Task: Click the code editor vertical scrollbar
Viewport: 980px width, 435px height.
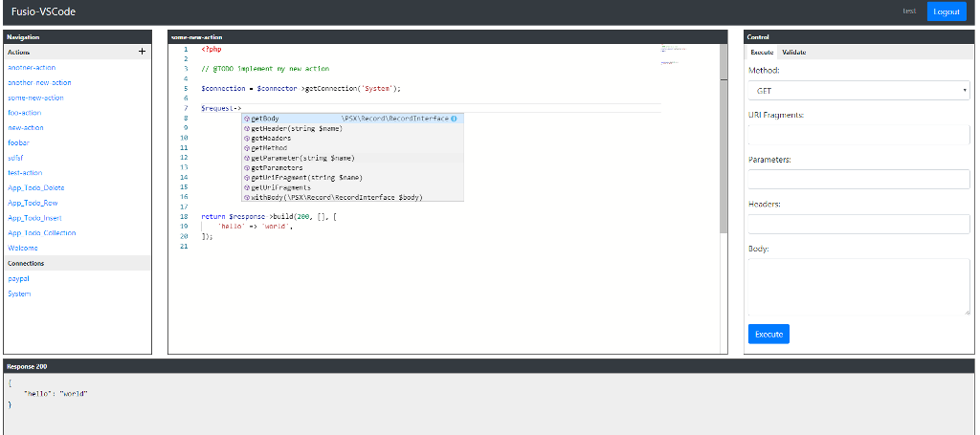Action: (x=724, y=143)
